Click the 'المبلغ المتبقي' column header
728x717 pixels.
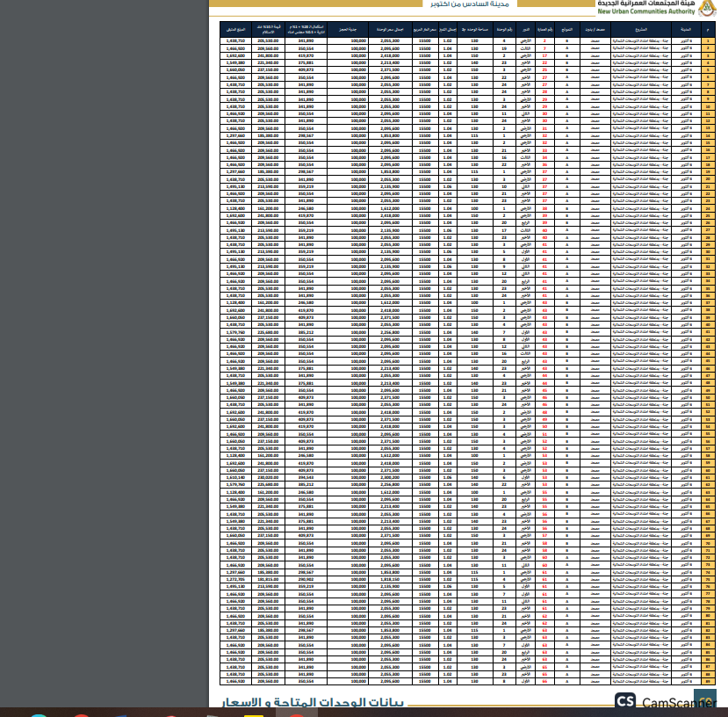(x=235, y=29)
